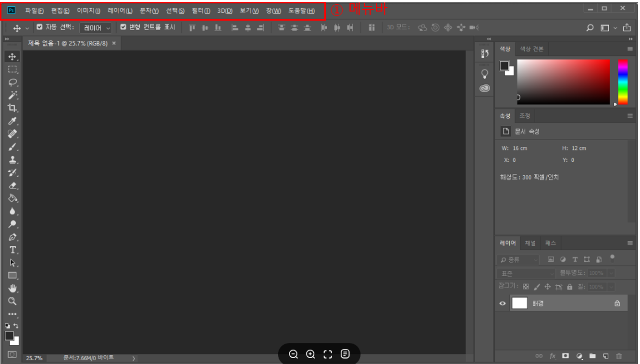Open the 파일(F) menu
640x364 pixels.
coord(34,11)
